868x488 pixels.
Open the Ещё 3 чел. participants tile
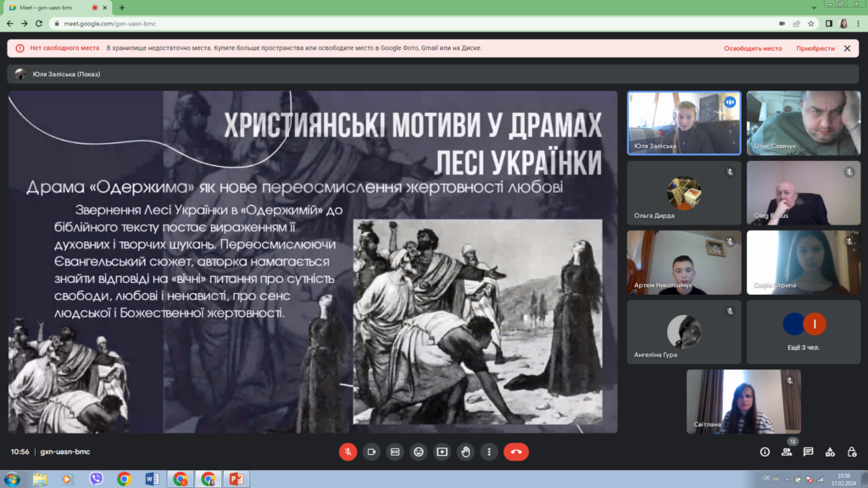(x=804, y=332)
